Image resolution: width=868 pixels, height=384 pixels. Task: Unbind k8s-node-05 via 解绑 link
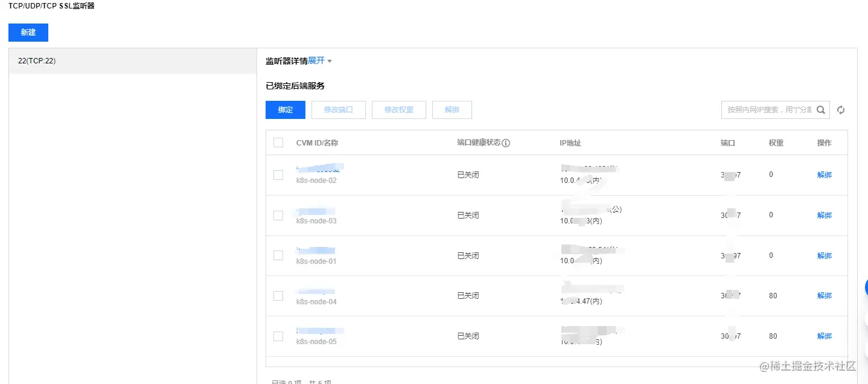click(x=825, y=336)
